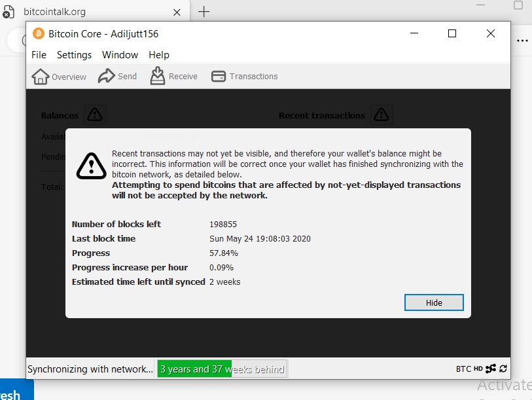This screenshot has height=400, width=532.
Task: Click the progress per hour value 0.09%
Action: coord(221,268)
